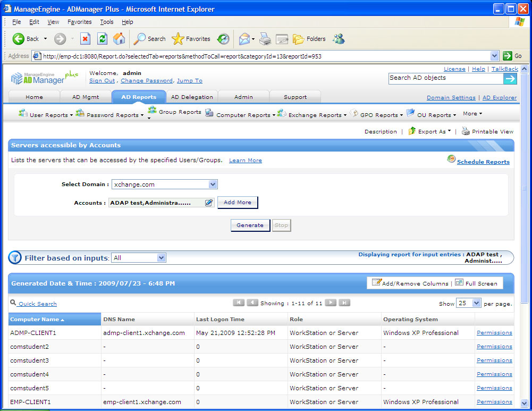532x411 pixels.
Task: Go to previous page of results
Action: pyautogui.click(x=252, y=303)
